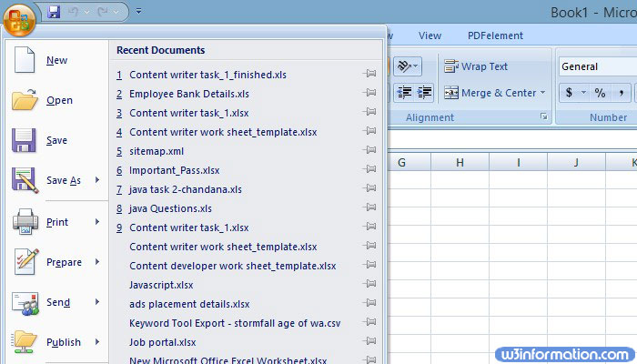Pin Employee Bank Details.xls to recent list
The height and width of the screenshot is (364, 637).
[369, 93]
